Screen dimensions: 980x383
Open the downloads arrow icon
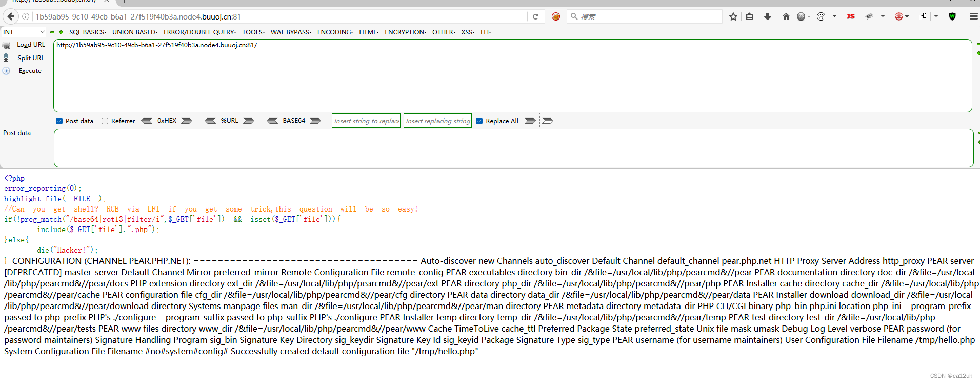[x=768, y=16]
